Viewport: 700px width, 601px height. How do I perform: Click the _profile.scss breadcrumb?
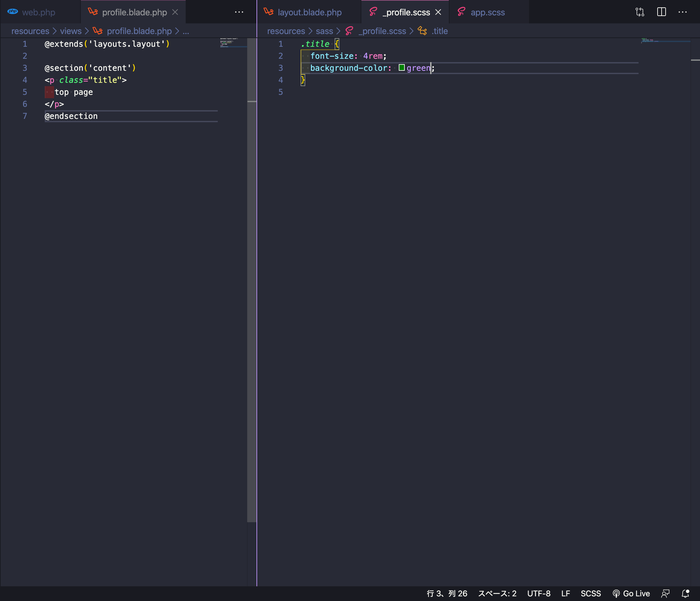382,31
